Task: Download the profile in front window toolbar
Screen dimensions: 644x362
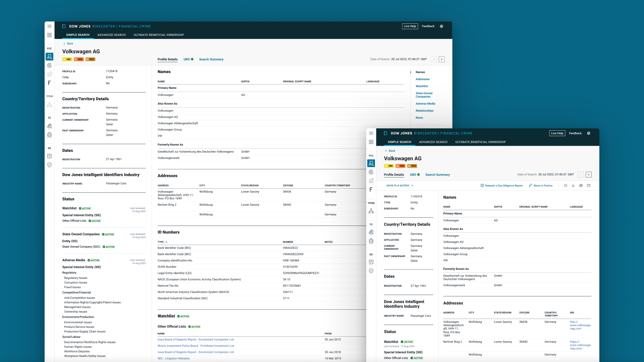Action: pyautogui.click(x=573, y=185)
